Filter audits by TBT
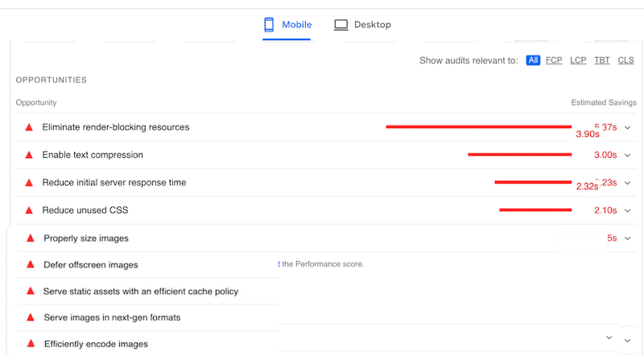The image size is (644, 356). pos(602,60)
